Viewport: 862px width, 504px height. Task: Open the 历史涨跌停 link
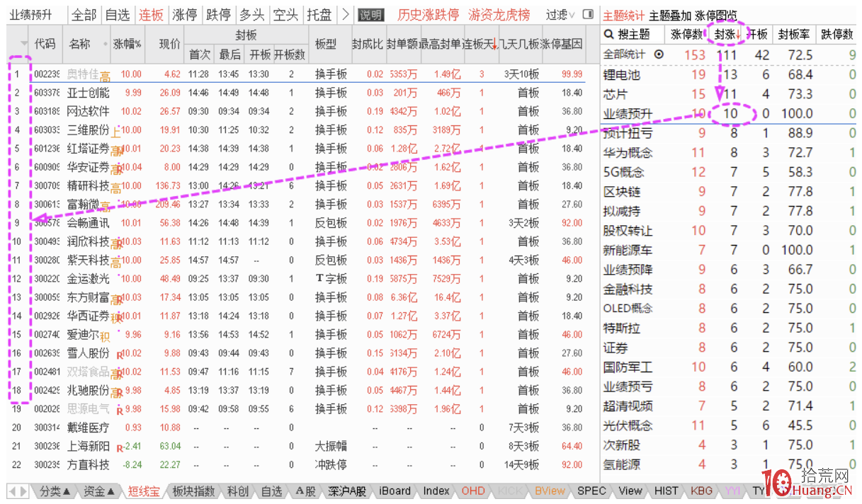coord(428,15)
